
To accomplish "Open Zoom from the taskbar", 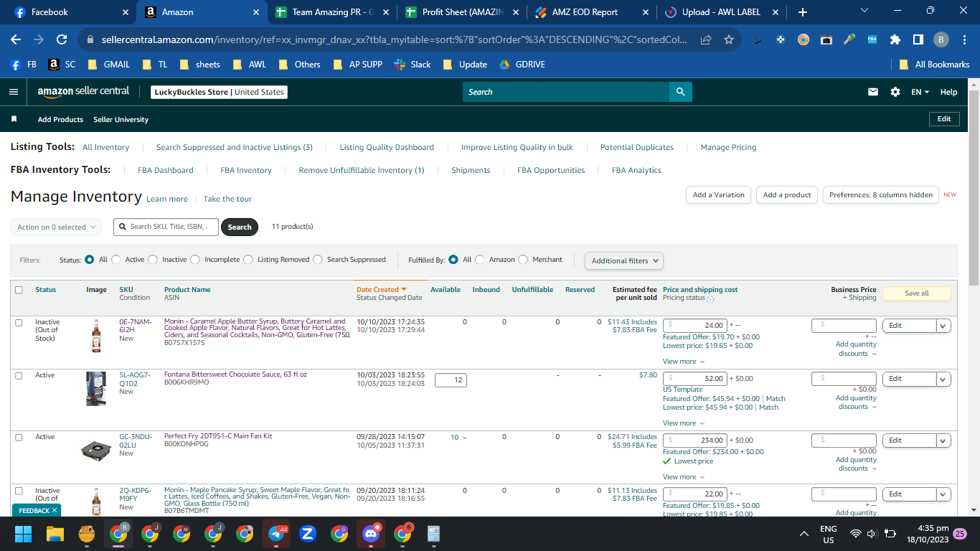I will (x=308, y=534).
